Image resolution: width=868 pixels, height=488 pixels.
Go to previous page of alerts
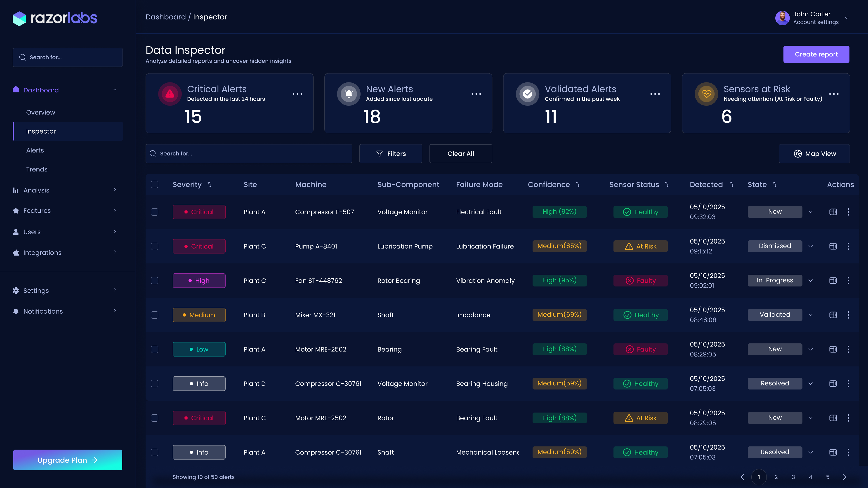(x=742, y=477)
